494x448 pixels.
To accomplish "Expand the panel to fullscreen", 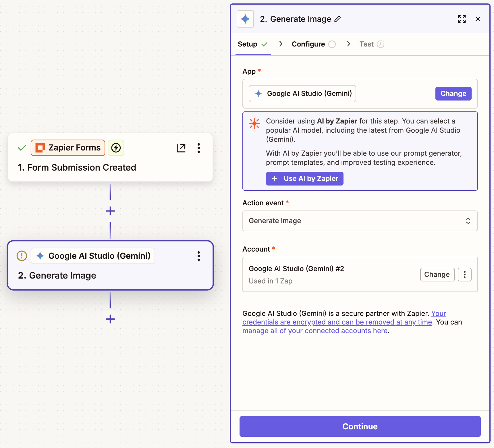I will click(x=462, y=19).
